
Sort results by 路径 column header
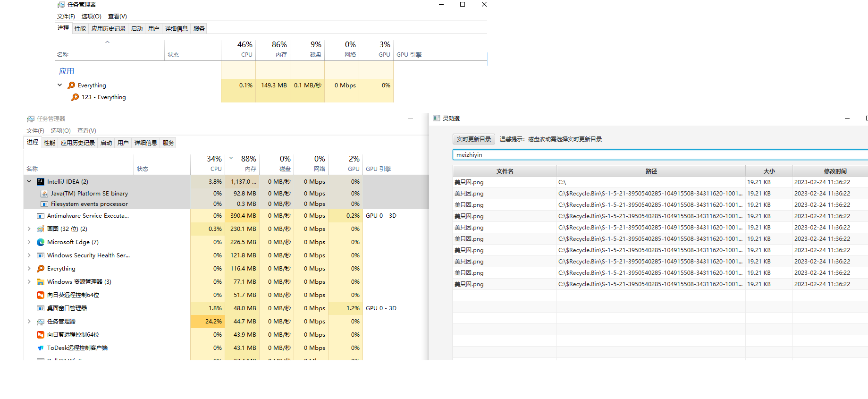click(x=651, y=171)
